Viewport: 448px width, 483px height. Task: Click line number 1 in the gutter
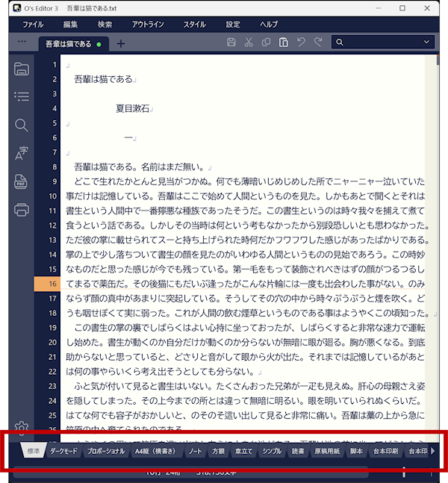pos(55,65)
